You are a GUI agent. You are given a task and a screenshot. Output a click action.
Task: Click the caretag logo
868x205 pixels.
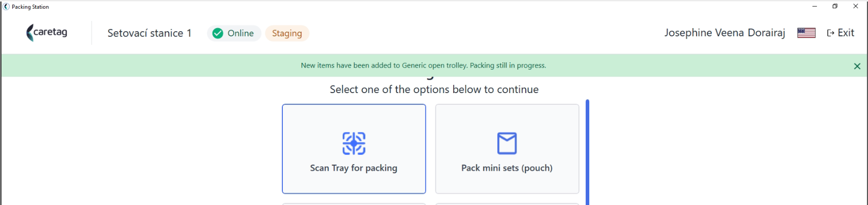click(x=47, y=33)
